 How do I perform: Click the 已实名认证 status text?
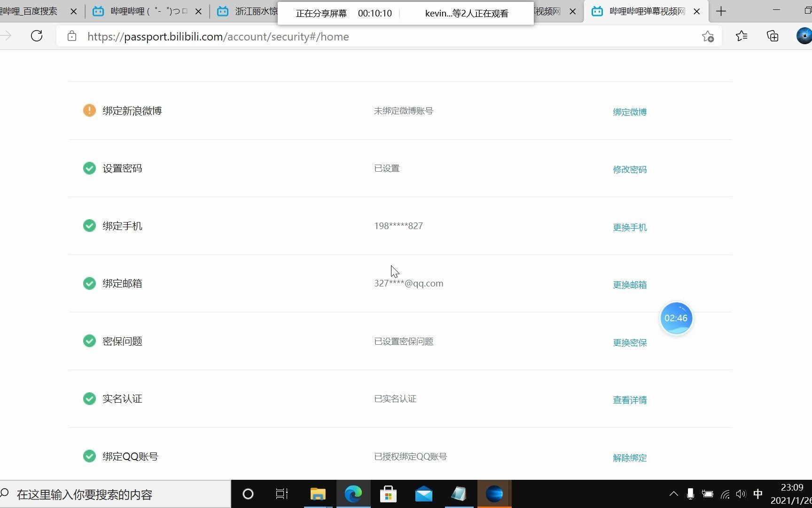click(395, 398)
